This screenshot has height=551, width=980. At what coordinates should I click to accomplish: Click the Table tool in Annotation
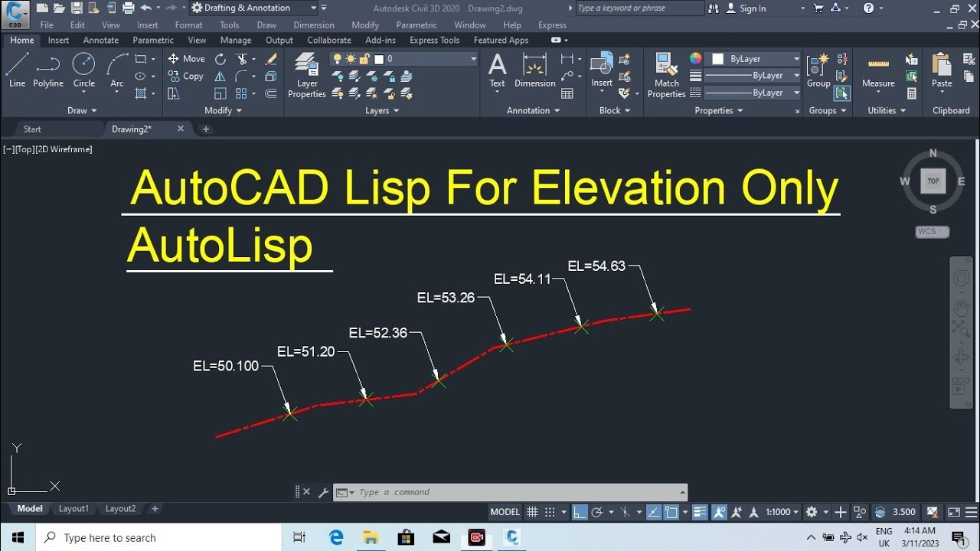pos(567,93)
